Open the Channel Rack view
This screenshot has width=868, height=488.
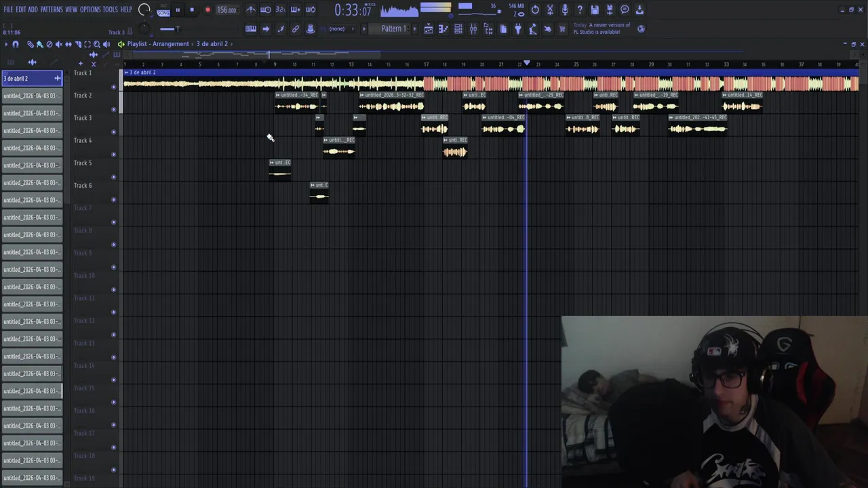point(458,29)
